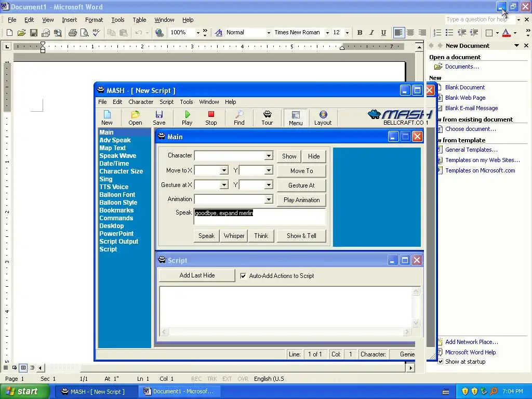The height and width of the screenshot is (399, 532).
Task: Click Open icon in MASH toolbar
Action: [135, 118]
